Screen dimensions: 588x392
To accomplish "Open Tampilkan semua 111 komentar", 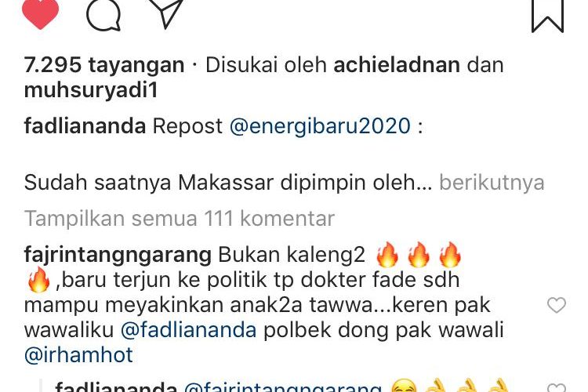I will pyautogui.click(x=180, y=218).
